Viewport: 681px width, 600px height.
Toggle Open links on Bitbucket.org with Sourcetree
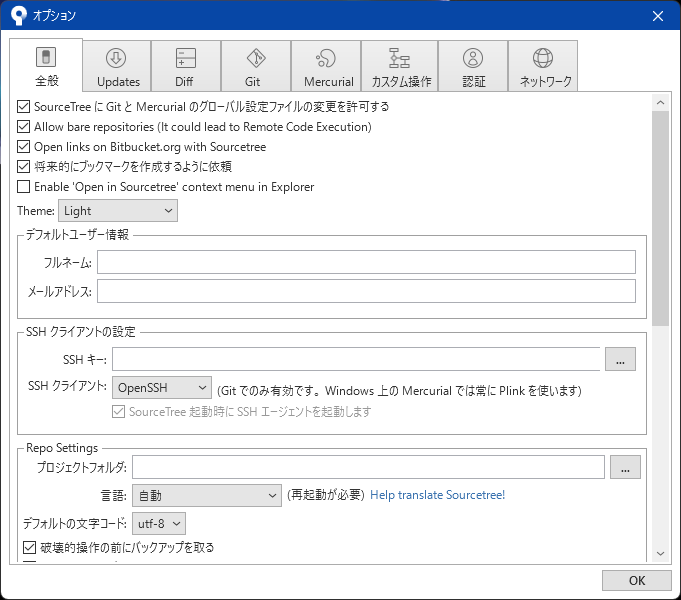click(x=23, y=146)
